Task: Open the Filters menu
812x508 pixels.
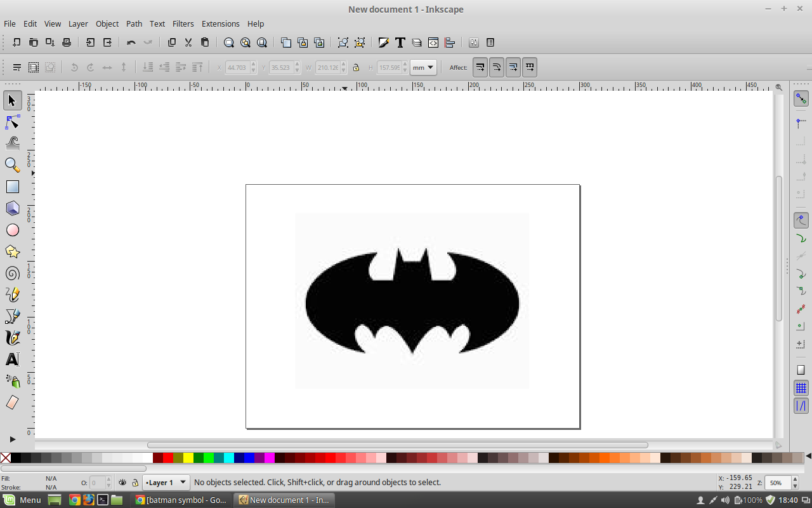Action: pos(183,23)
